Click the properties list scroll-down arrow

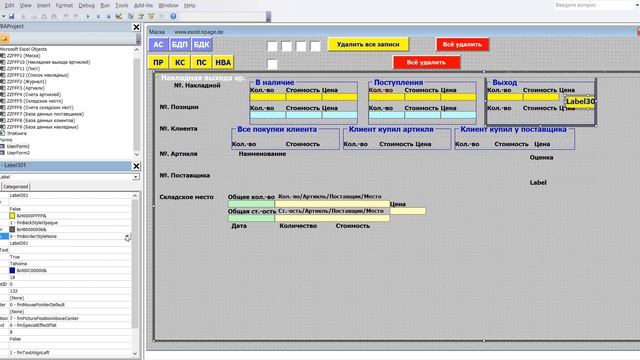135,353
